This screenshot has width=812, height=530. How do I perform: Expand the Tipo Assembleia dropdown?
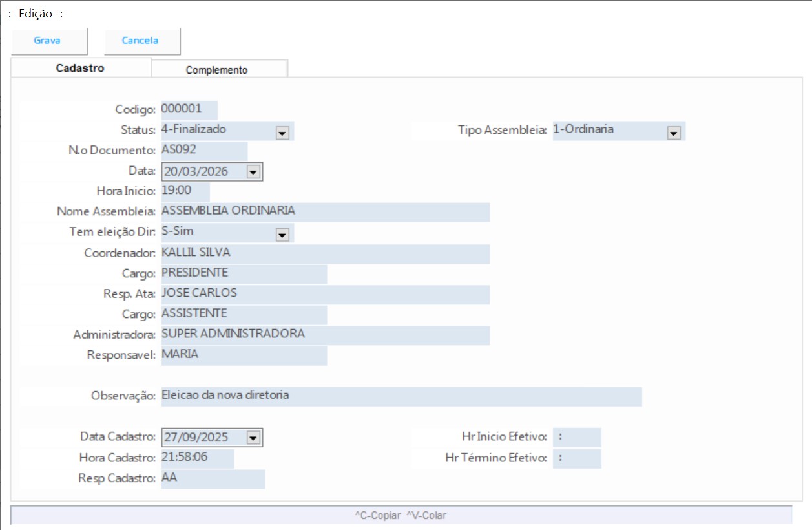point(674,132)
